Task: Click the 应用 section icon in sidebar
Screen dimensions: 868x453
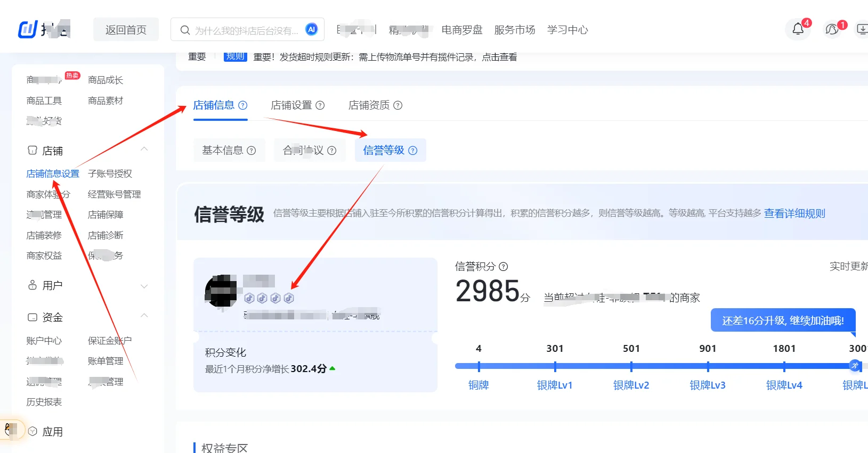Action: point(33,431)
